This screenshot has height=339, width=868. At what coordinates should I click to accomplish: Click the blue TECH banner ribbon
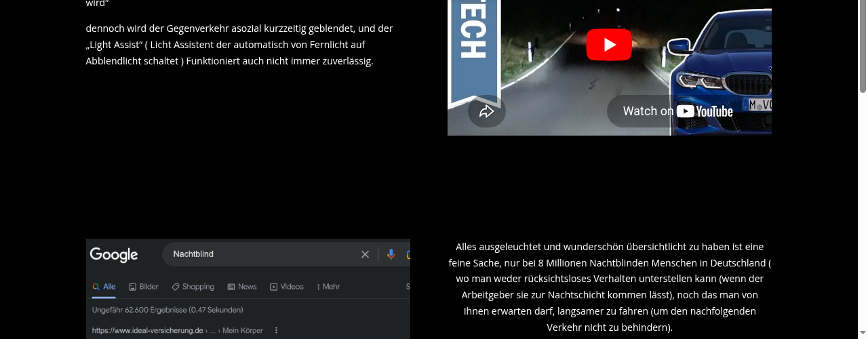(x=475, y=51)
